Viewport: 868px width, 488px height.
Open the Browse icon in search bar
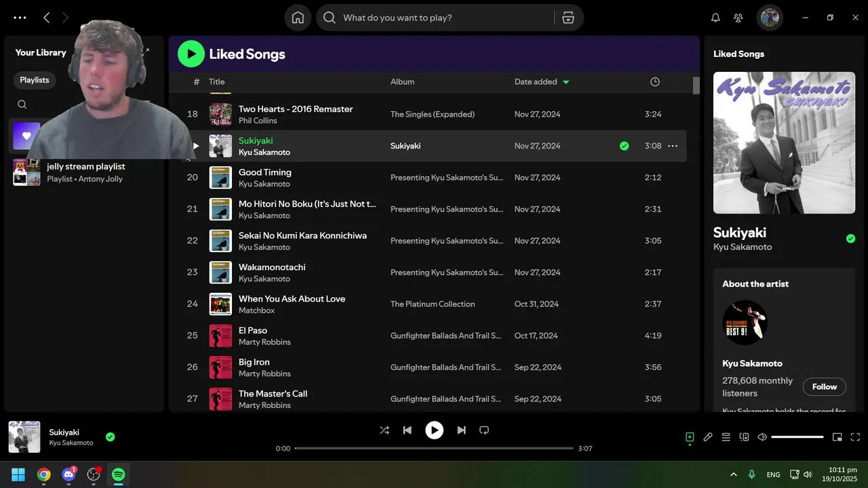pos(568,18)
